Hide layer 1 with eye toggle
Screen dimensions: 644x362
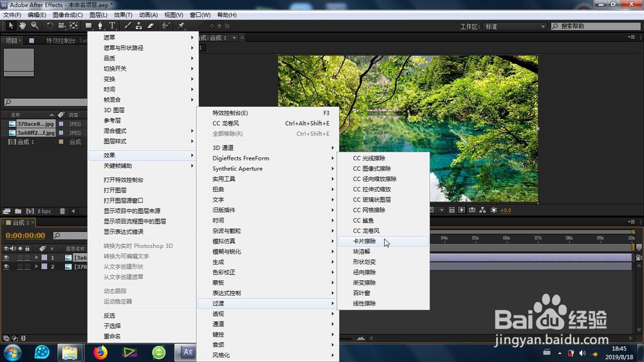pos(6,258)
